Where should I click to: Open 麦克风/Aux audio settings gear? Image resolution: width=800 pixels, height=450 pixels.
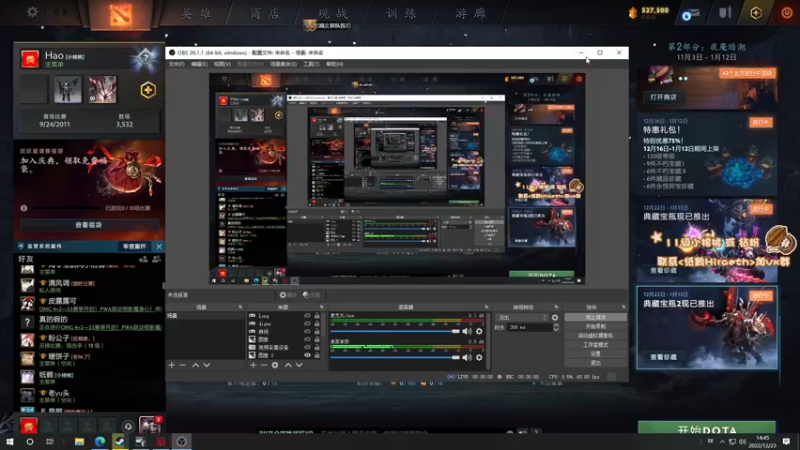pos(479,331)
